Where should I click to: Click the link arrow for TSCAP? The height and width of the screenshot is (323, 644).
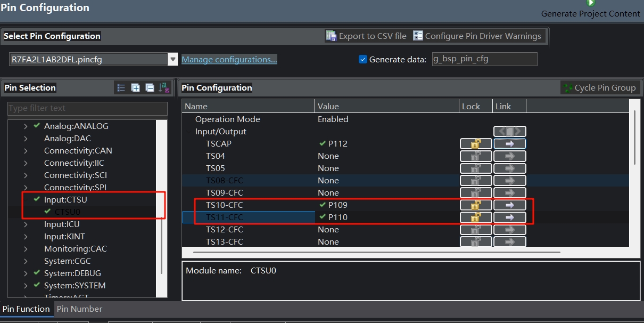(x=510, y=144)
